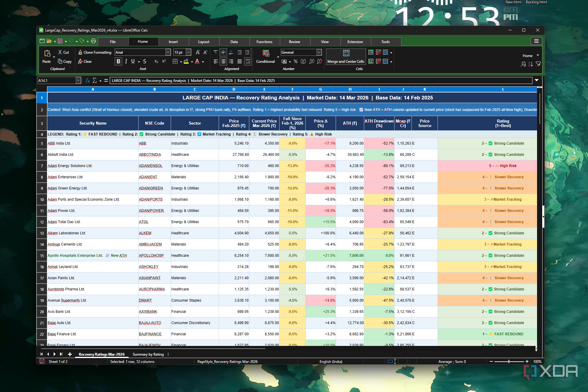
Task: Toggle Bold formatting
Action: coord(118,61)
